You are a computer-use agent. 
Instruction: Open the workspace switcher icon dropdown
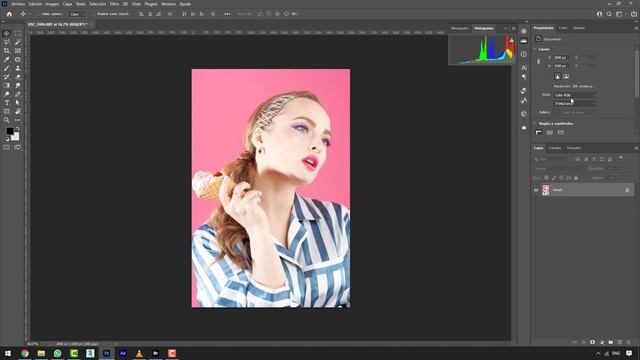click(620, 14)
